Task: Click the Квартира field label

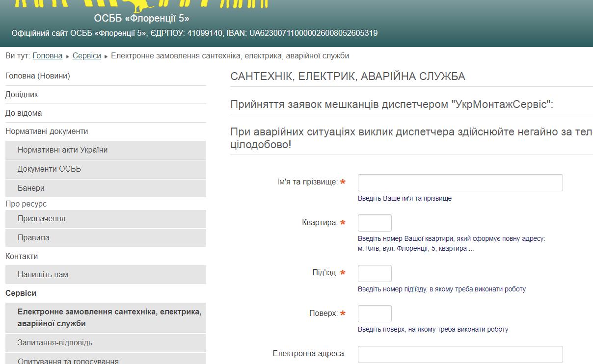Action: (x=320, y=223)
